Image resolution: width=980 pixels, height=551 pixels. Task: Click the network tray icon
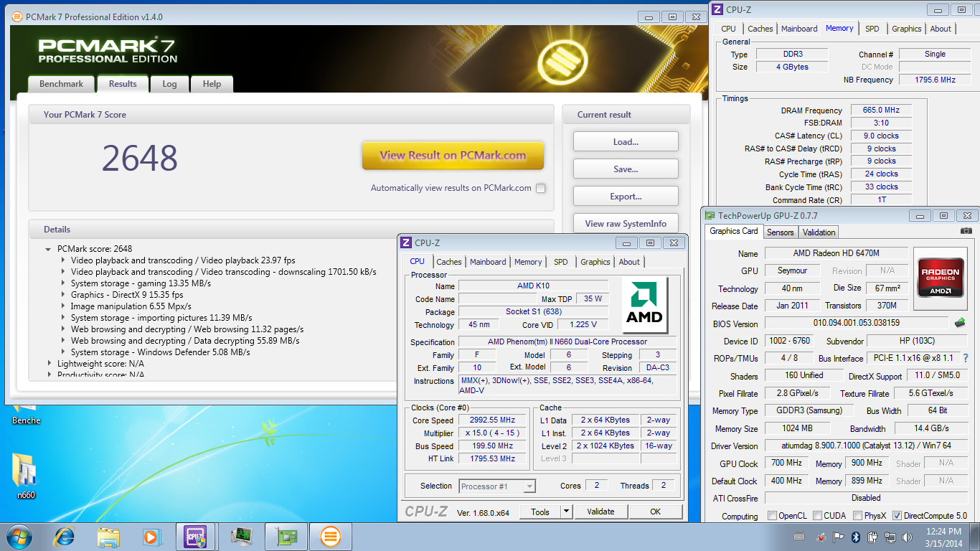(890, 537)
